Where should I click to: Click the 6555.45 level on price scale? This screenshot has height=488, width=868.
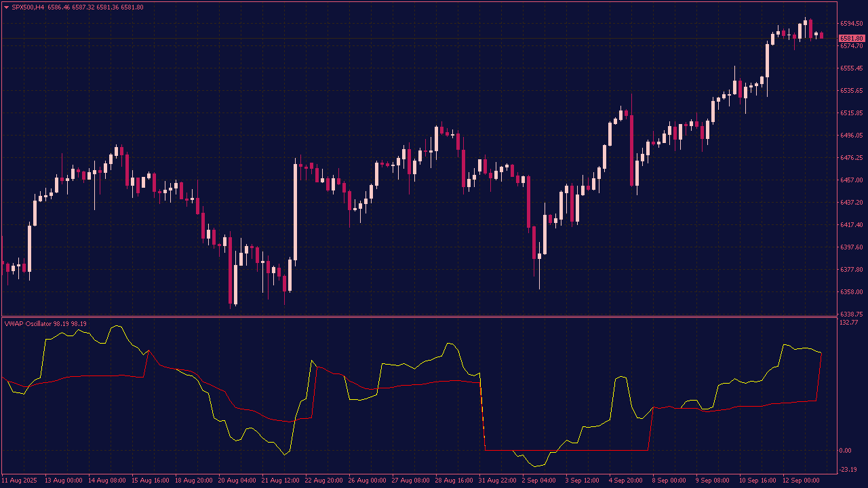click(850, 68)
